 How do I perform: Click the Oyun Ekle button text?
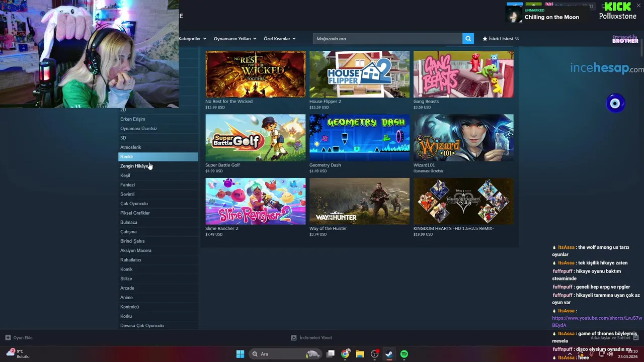pyautogui.click(x=23, y=338)
